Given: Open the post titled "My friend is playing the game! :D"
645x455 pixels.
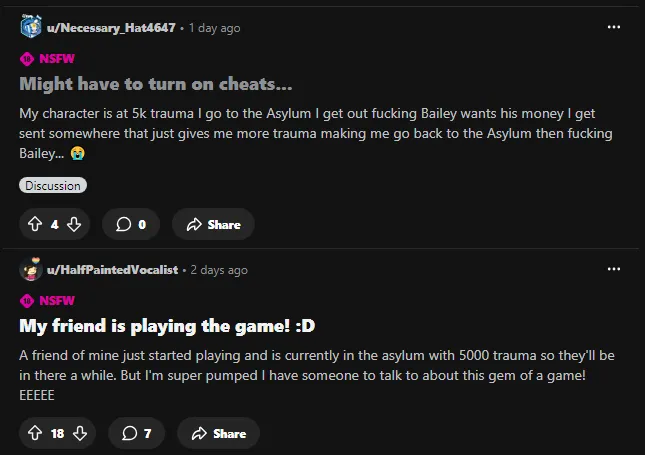Looking at the screenshot, I should [167, 326].
